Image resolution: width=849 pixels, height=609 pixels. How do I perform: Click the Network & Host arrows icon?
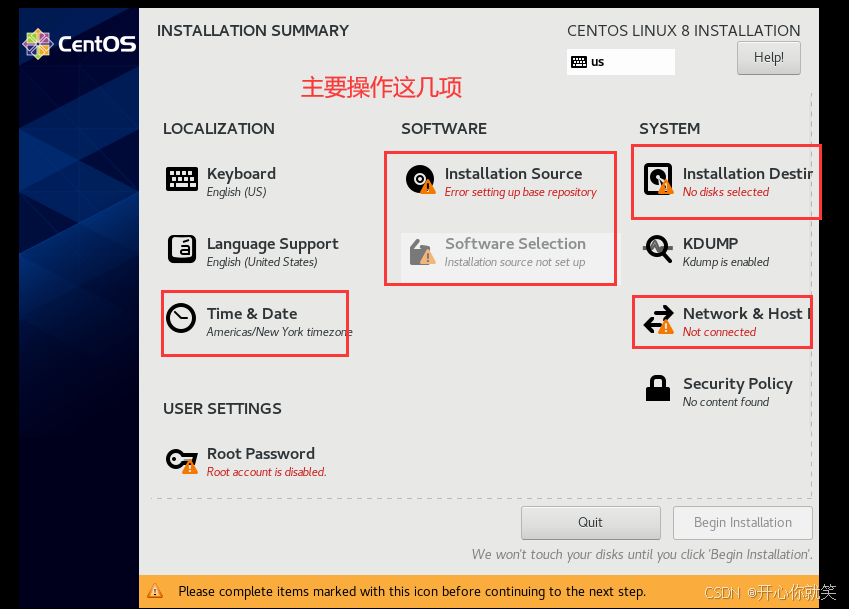[x=658, y=320]
